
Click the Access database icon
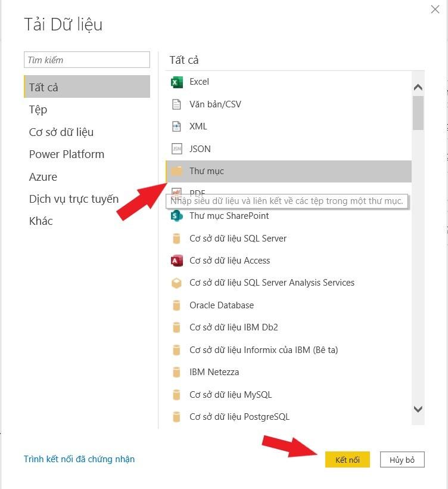point(177,261)
